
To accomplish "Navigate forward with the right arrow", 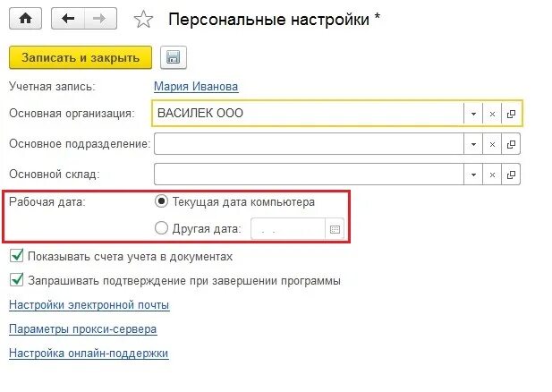I will pos(101,18).
